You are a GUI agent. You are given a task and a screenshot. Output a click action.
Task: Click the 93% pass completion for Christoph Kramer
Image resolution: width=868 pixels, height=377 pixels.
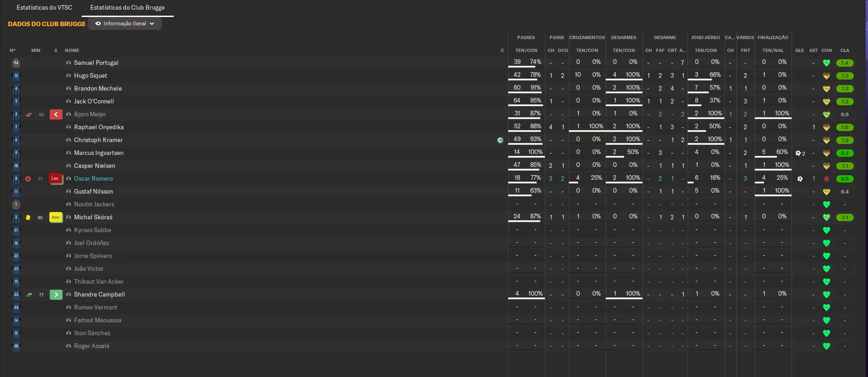536,139
